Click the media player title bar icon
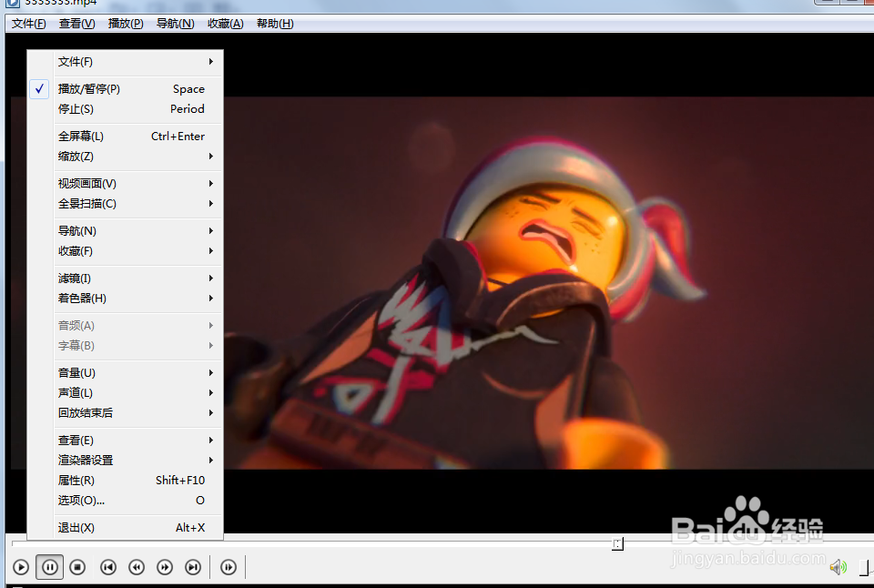Image resolution: width=874 pixels, height=588 pixels. pyautogui.click(x=13, y=3)
